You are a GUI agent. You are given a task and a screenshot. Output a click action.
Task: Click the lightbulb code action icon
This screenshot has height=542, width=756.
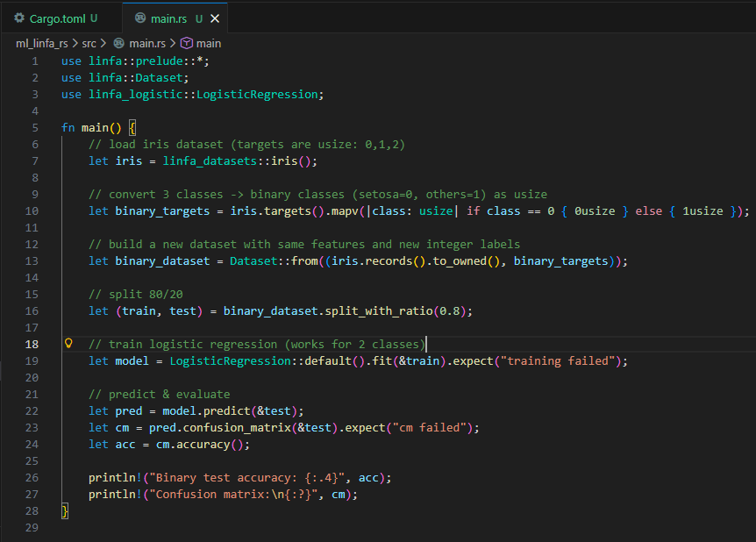click(x=68, y=344)
